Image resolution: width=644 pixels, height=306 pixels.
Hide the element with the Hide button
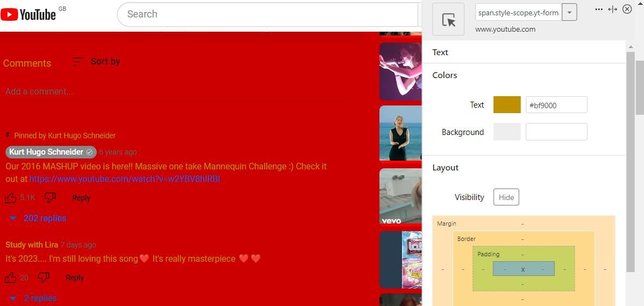pos(506,197)
